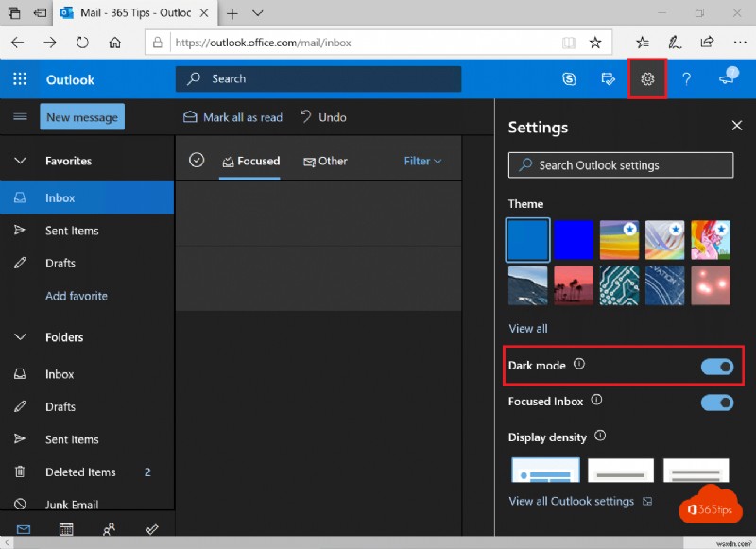
Task: Open the browser favorites hub icon
Action: 643,43
